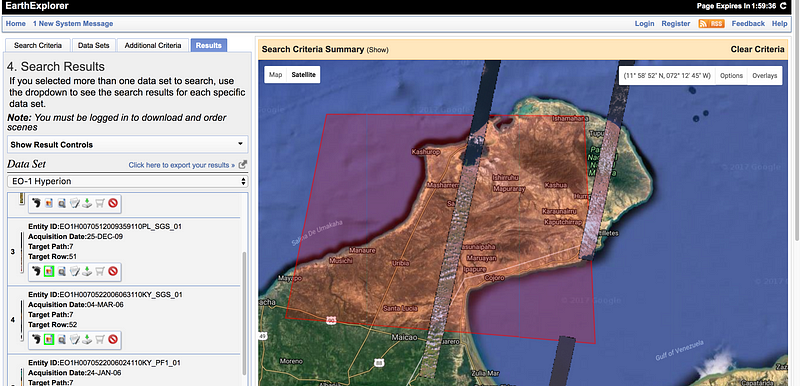Open the map Overlays menu
This screenshot has height=386, width=800.
click(764, 75)
